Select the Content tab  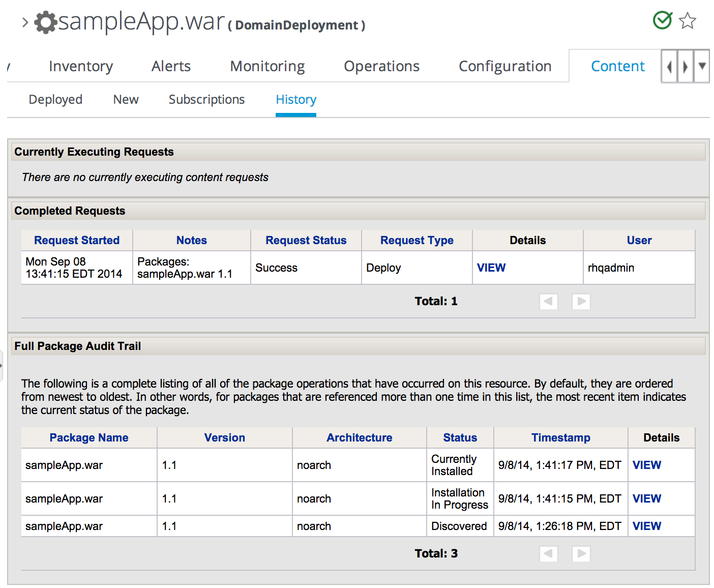pyautogui.click(x=618, y=66)
